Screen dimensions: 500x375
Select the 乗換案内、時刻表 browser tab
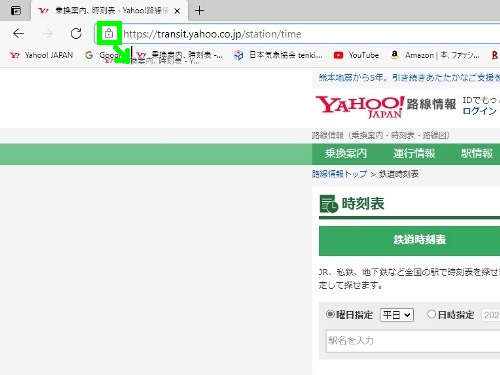click(x=109, y=11)
